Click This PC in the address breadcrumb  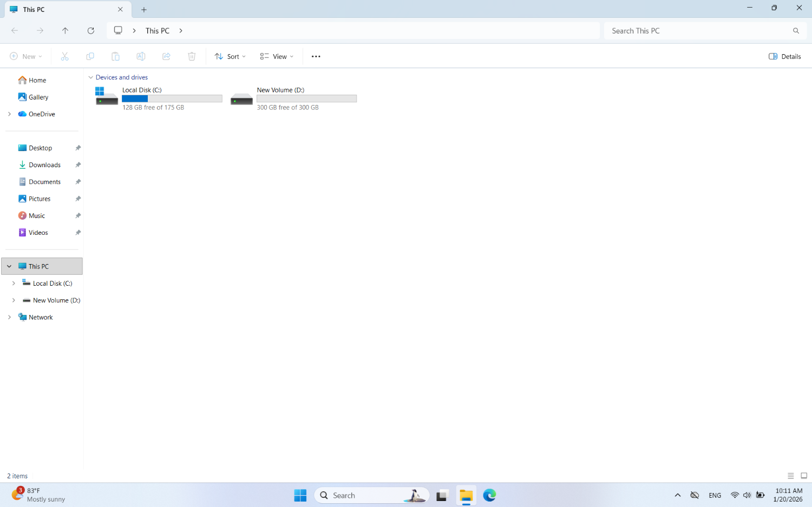point(157,31)
